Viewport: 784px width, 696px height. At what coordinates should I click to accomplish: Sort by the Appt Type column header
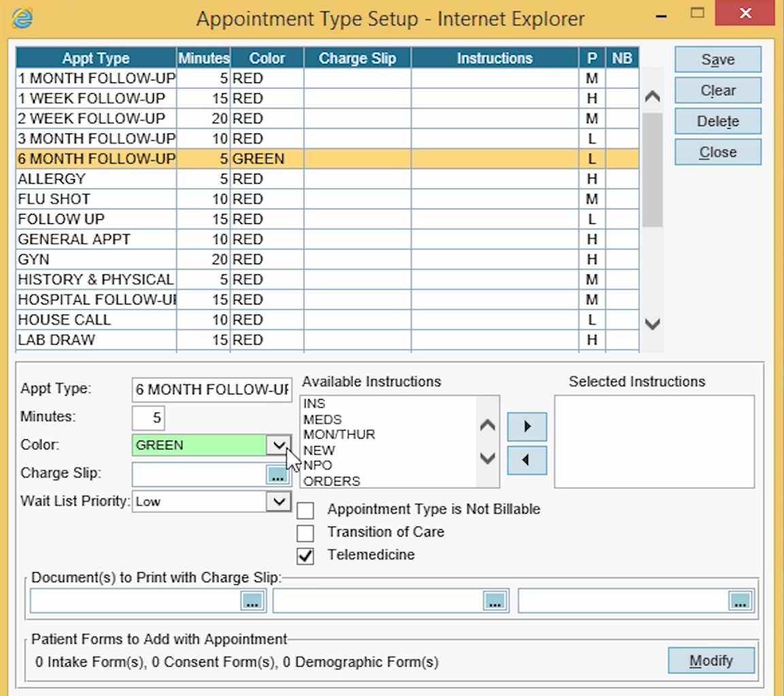coord(95,59)
